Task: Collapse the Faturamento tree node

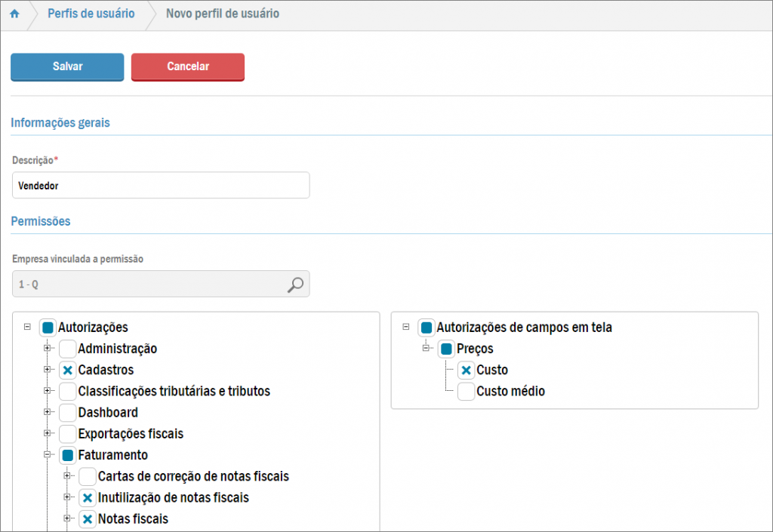Action: [x=47, y=455]
